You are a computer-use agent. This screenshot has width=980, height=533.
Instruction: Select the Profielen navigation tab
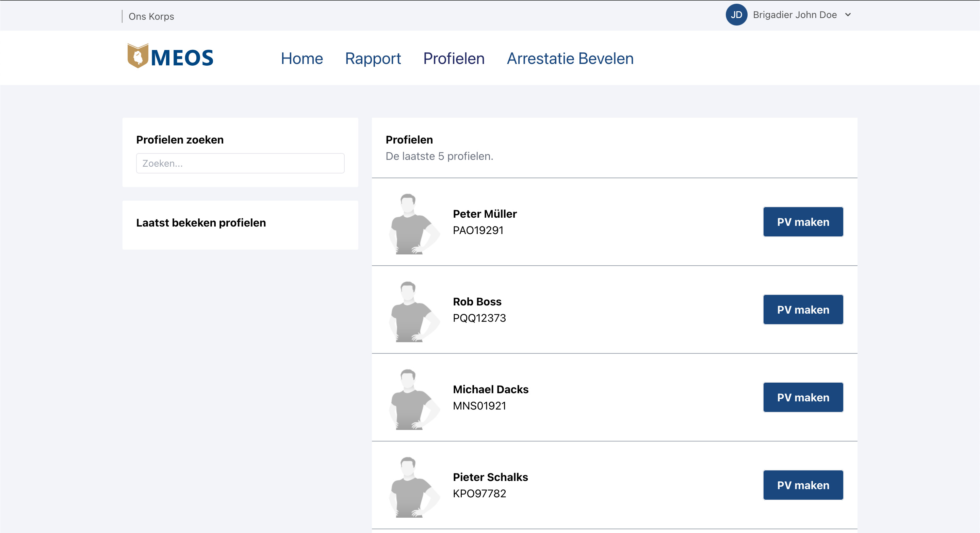tap(454, 59)
